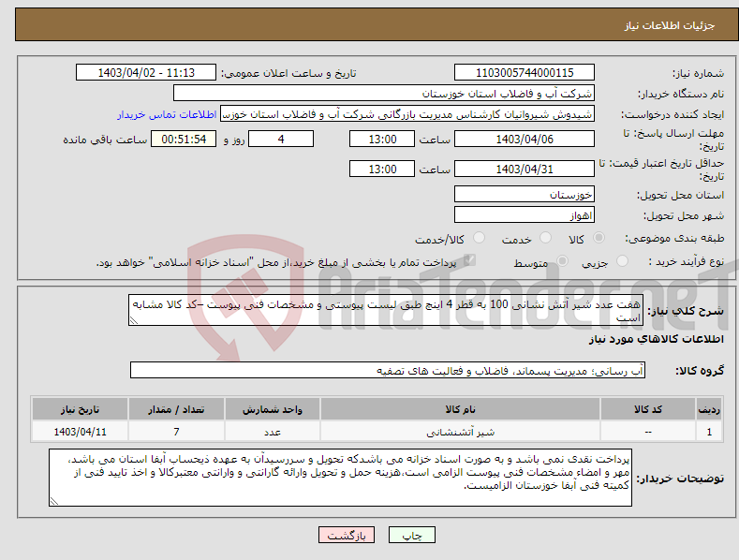The height and width of the screenshot is (560, 739).
Task: Click the واحد شمارش column header
Action: [x=273, y=409]
